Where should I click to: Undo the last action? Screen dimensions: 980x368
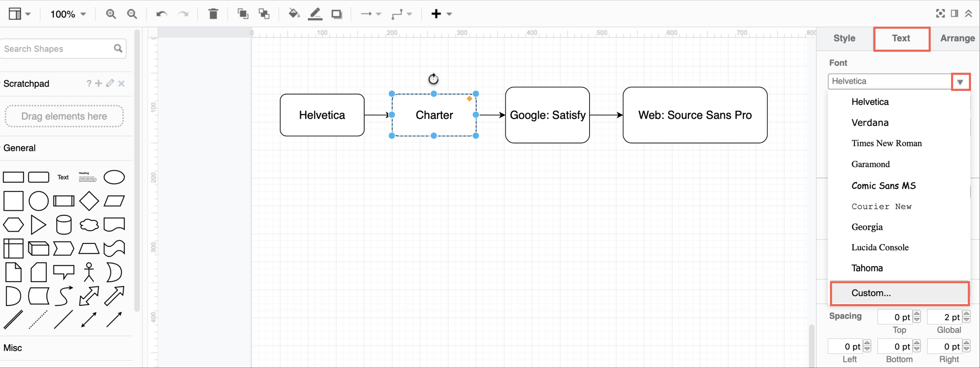162,14
